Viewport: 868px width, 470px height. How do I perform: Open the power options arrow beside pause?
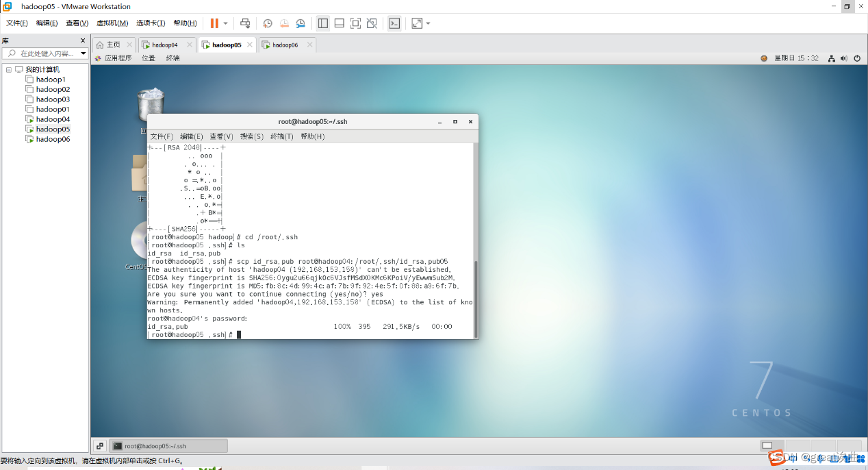225,23
